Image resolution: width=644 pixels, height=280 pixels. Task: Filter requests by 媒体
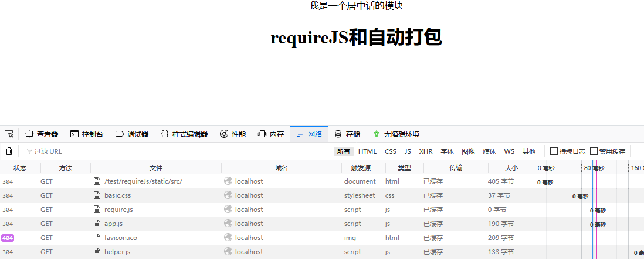tap(489, 151)
